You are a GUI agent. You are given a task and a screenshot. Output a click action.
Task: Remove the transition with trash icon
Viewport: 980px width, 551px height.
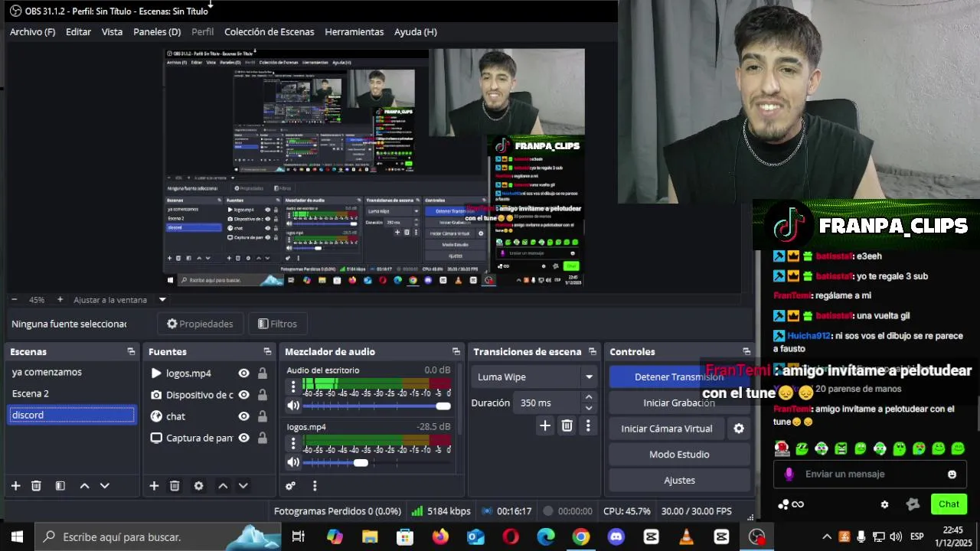(567, 426)
